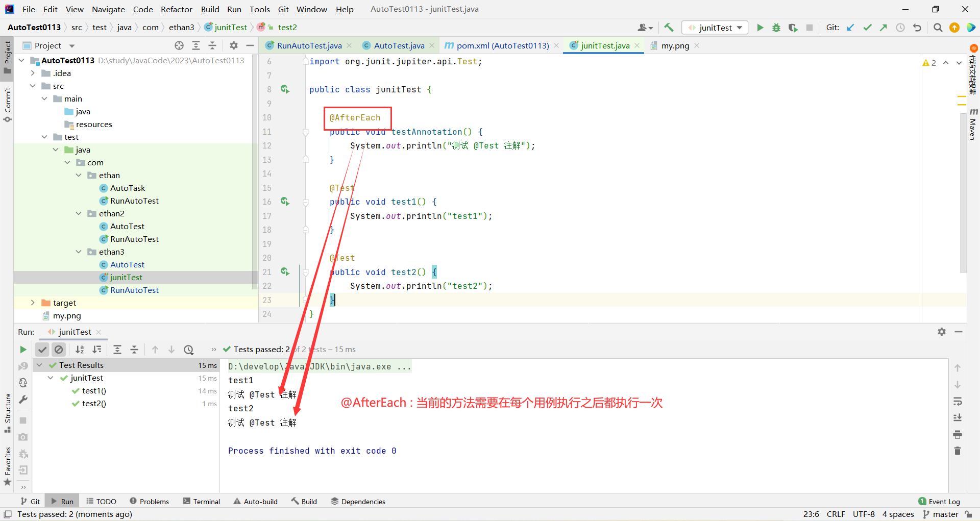Select AutoTask class in project tree
This screenshot has height=521, width=980.
tap(128, 188)
